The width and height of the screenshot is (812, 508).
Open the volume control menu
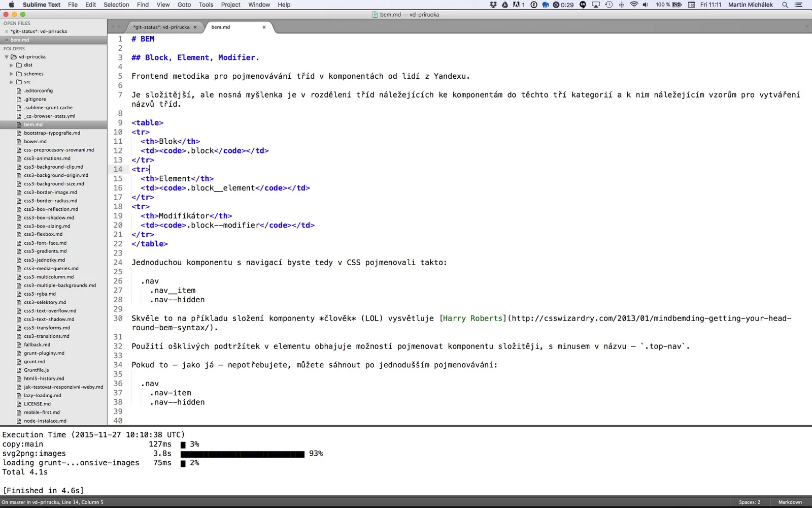[645, 5]
